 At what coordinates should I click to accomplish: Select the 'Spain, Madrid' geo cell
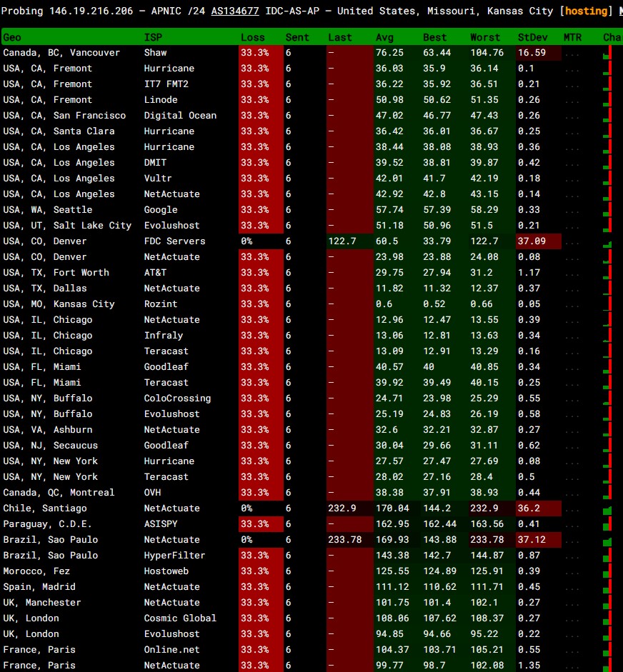pos(39,587)
